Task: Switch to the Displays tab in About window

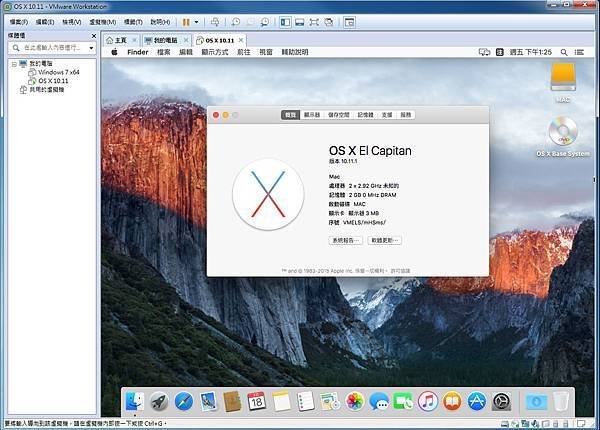Action: click(312, 115)
